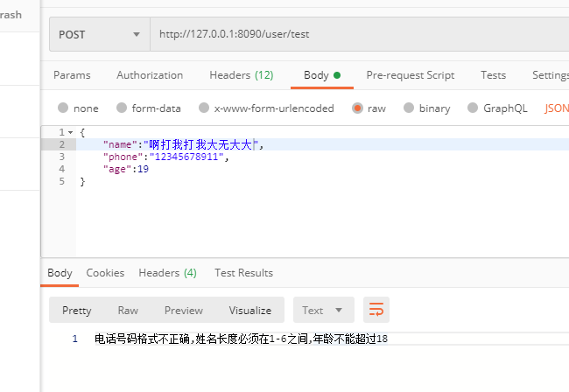
Task: Open the response Cookies tab
Action: pyautogui.click(x=105, y=273)
